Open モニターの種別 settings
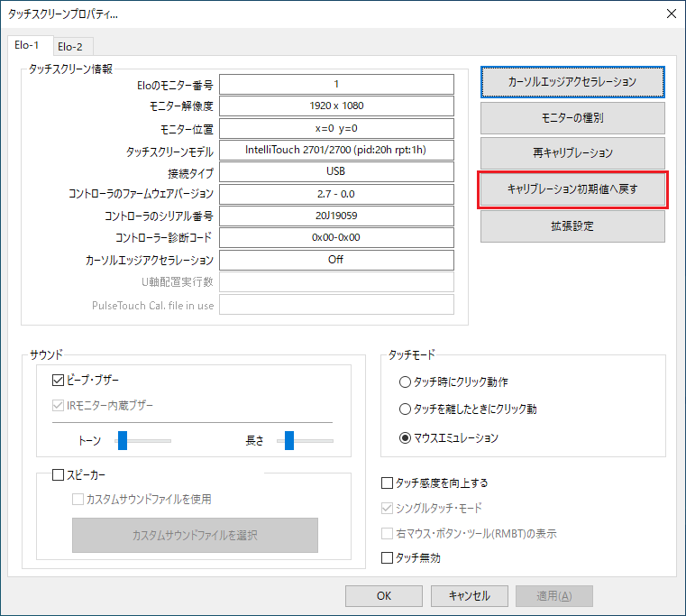The image size is (686, 616). (572, 117)
